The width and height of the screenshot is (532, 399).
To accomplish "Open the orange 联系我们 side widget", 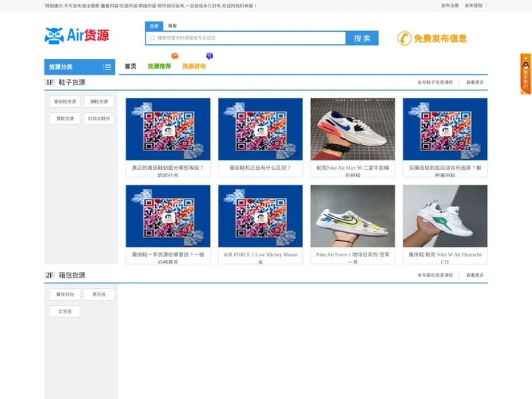I will tap(525, 74).
